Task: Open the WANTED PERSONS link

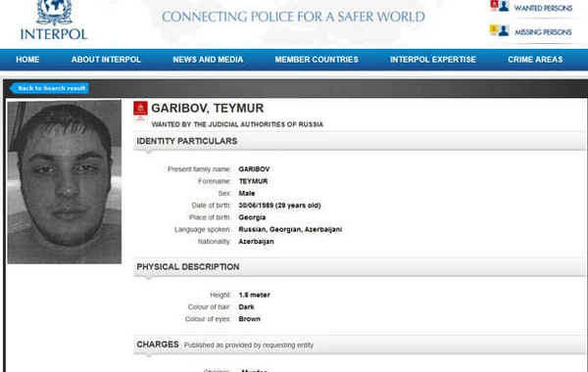Action: point(543,8)
